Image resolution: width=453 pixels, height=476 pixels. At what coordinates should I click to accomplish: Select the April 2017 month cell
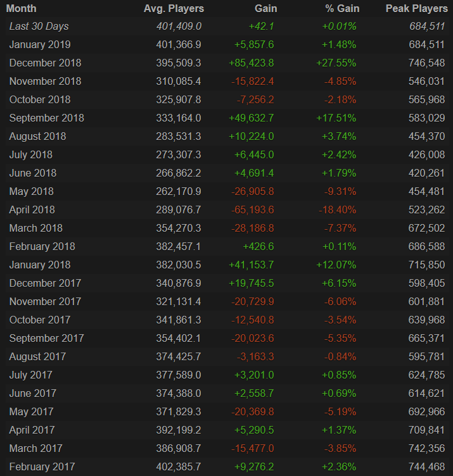[32, 430]
